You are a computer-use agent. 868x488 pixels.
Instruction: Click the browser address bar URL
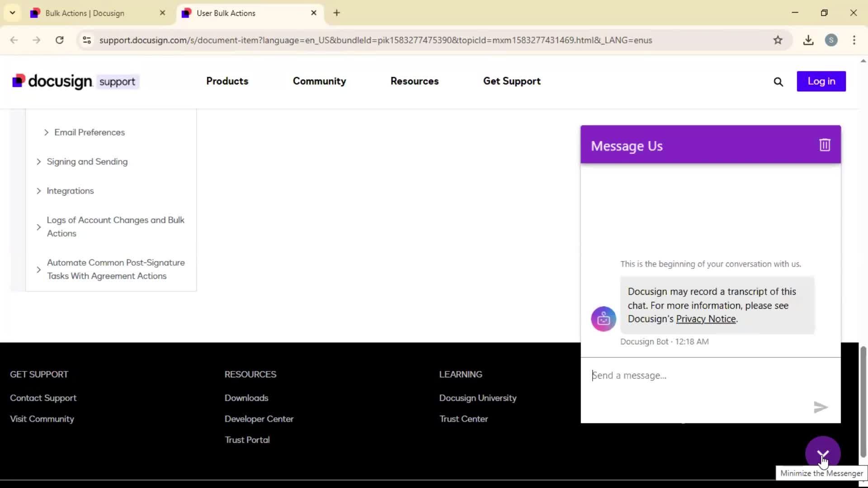point(375,40)
